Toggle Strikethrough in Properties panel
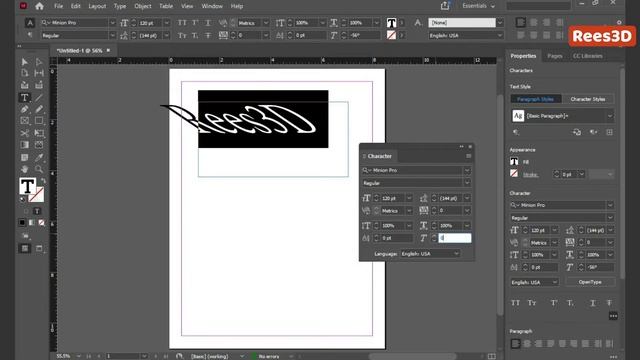640x360 pixels. (x=609, y=303)
